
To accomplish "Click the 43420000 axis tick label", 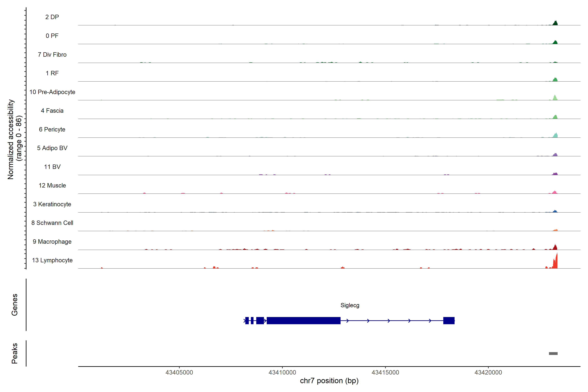I will pyautogui.click(x=488, y=372).
